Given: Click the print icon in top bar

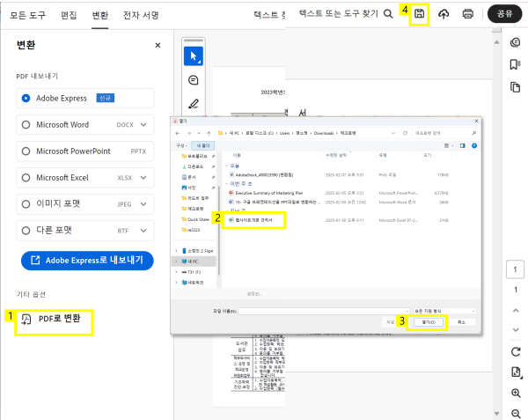Looking at the screenshot, I should [x=468, y=14].
